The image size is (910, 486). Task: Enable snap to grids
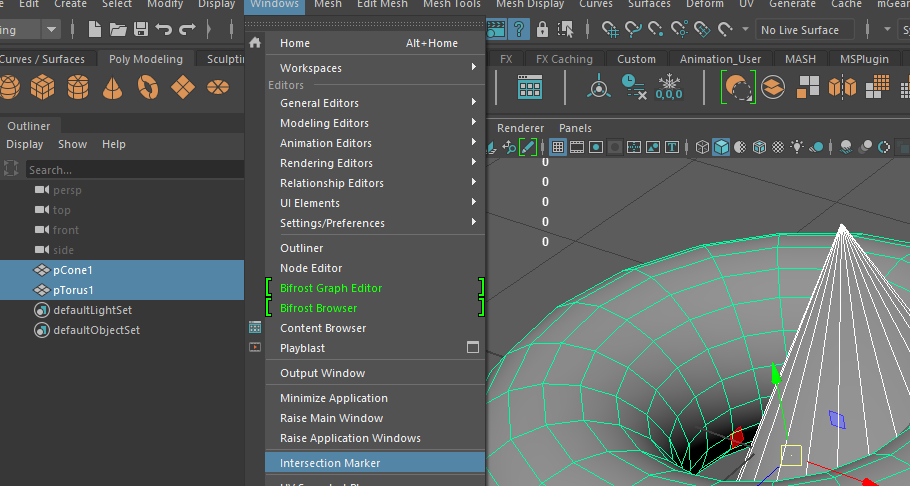coord(610,29)
